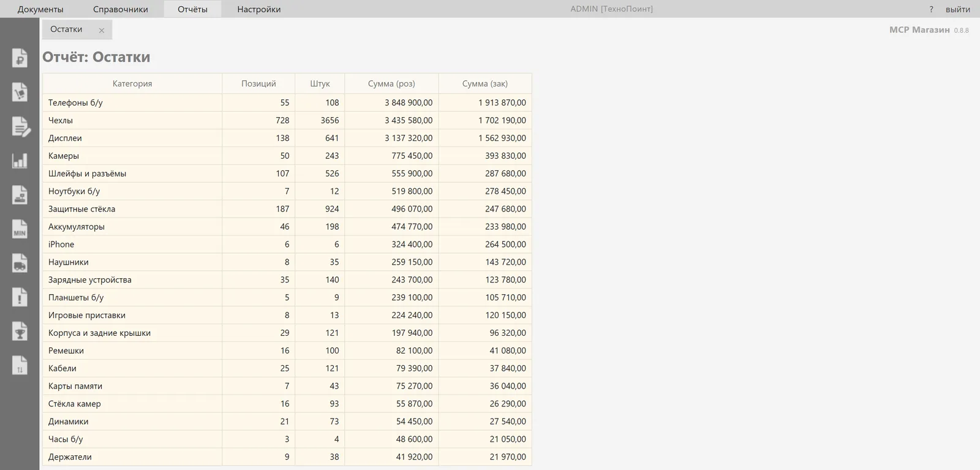Click the Камеры category cell

[x=132, y=156]
